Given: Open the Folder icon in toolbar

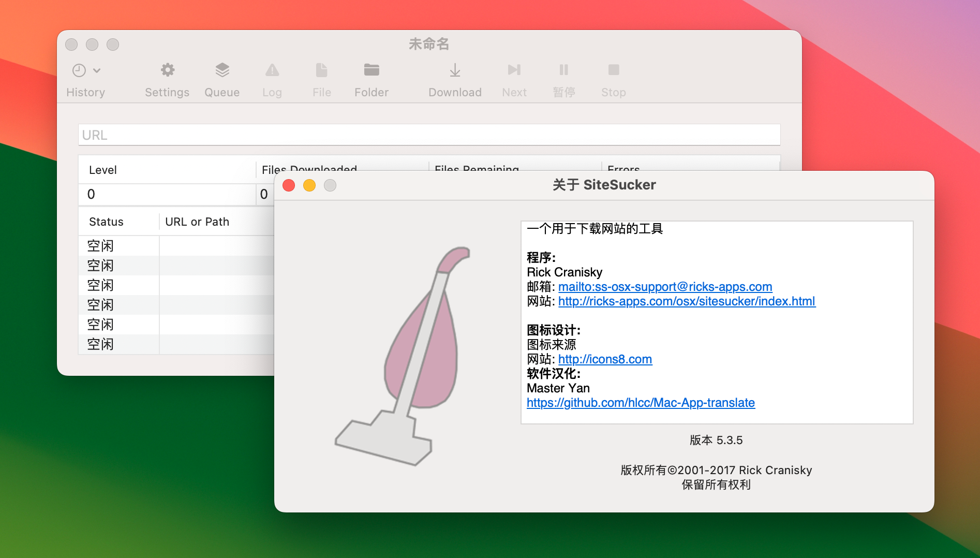Looking at the screenshot, I should [x=372, y=70].
